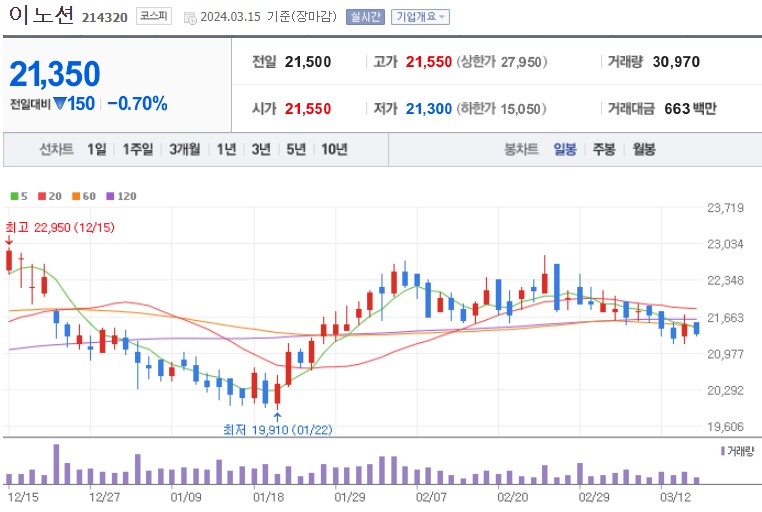The height and width of the screenshot is (512, 762).
Task: Click the red 20-day average legend swatch
Action: [x=42, y=196]
